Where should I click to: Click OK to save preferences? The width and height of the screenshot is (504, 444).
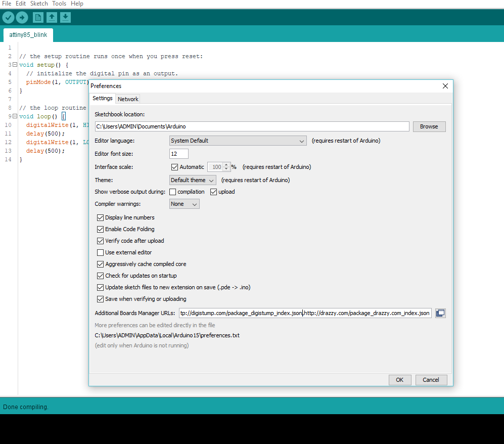(399, 380)
